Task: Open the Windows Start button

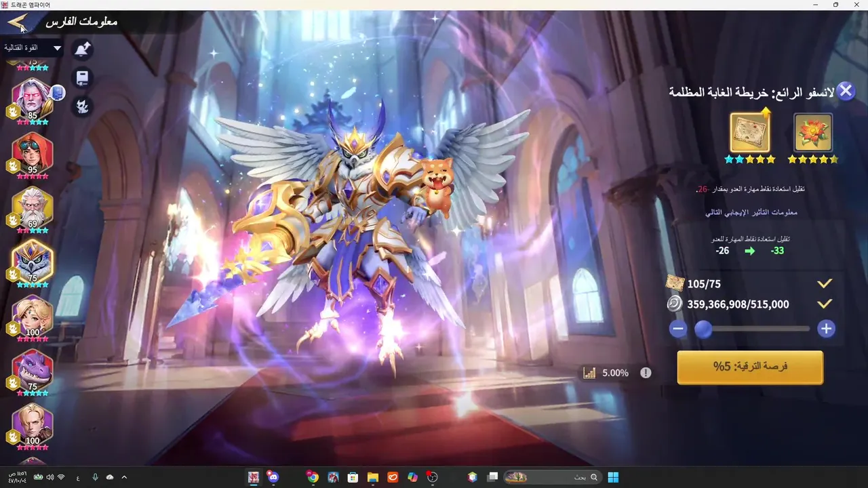Action: coord(613,477)
